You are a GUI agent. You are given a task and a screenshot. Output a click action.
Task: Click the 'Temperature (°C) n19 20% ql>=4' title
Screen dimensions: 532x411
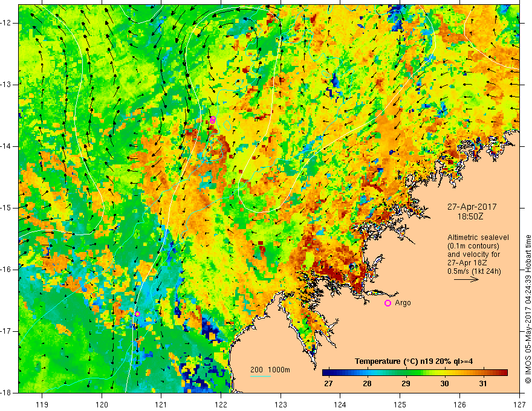(414, 361)
